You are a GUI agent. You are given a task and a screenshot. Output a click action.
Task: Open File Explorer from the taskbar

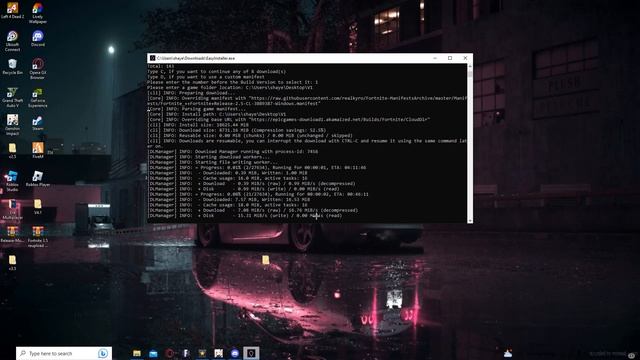pyautogui.click(x=137, y=353)
